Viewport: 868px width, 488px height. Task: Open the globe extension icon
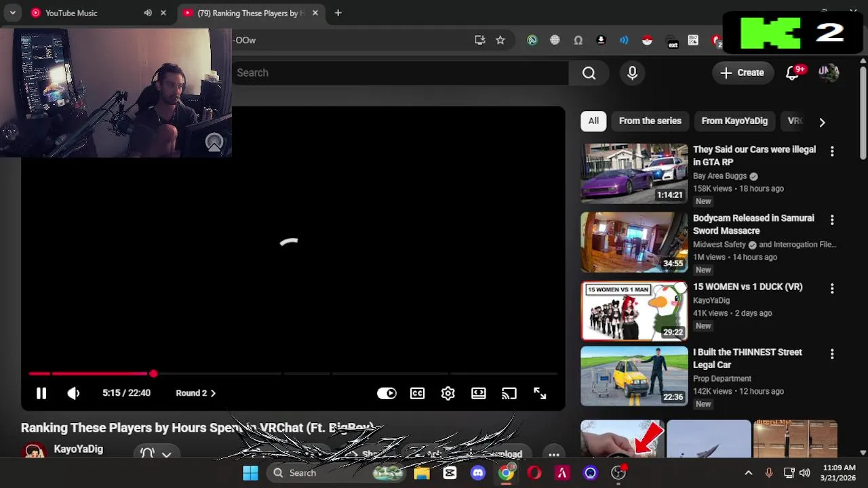[555, 40]
